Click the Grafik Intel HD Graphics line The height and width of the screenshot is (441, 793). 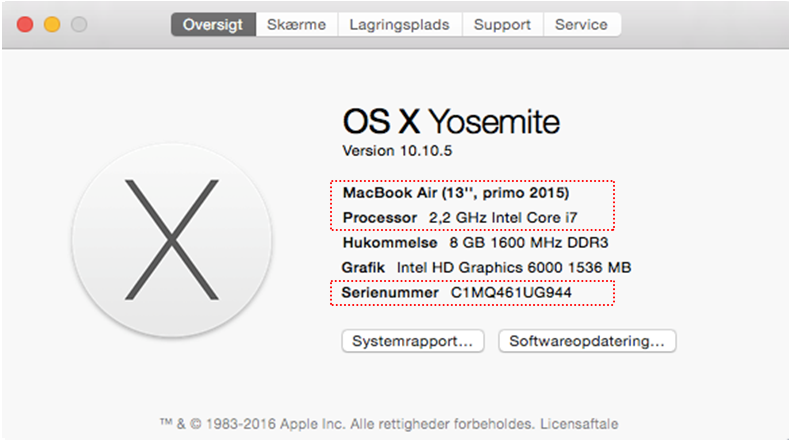coord(486,268)
